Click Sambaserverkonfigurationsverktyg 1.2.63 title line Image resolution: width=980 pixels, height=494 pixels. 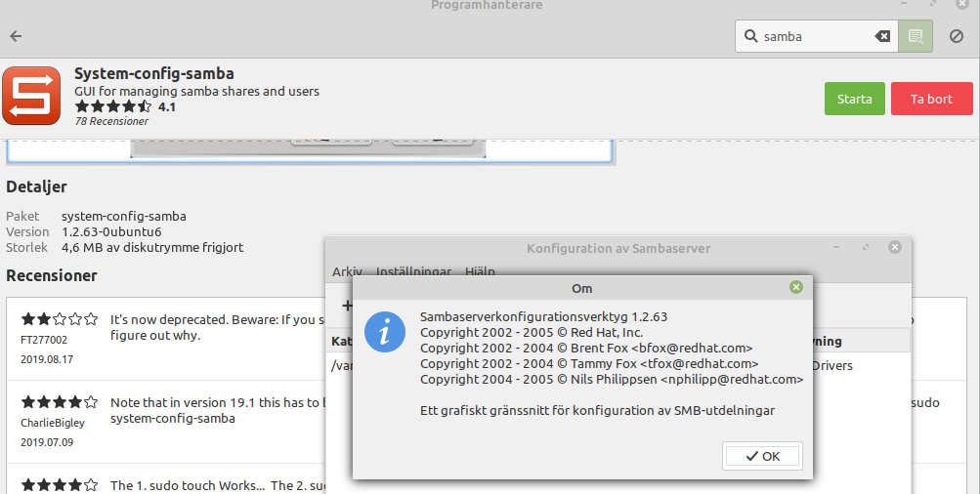(544, 316)
